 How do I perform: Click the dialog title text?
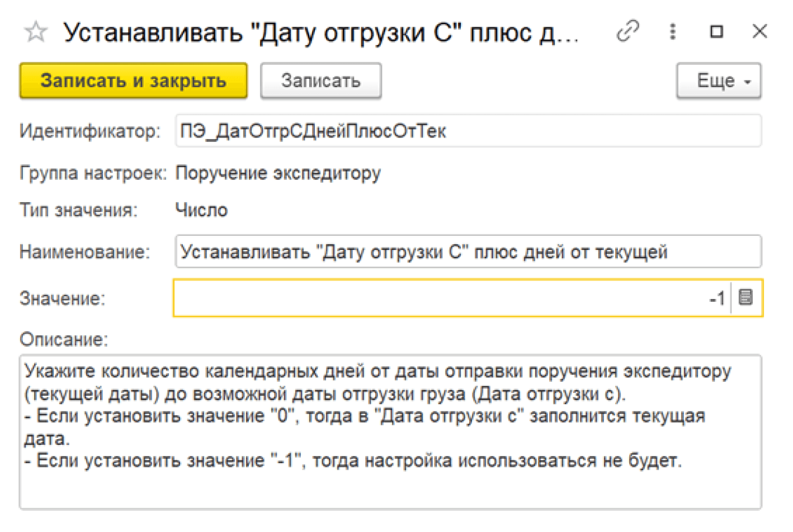[x=321, y=32]
